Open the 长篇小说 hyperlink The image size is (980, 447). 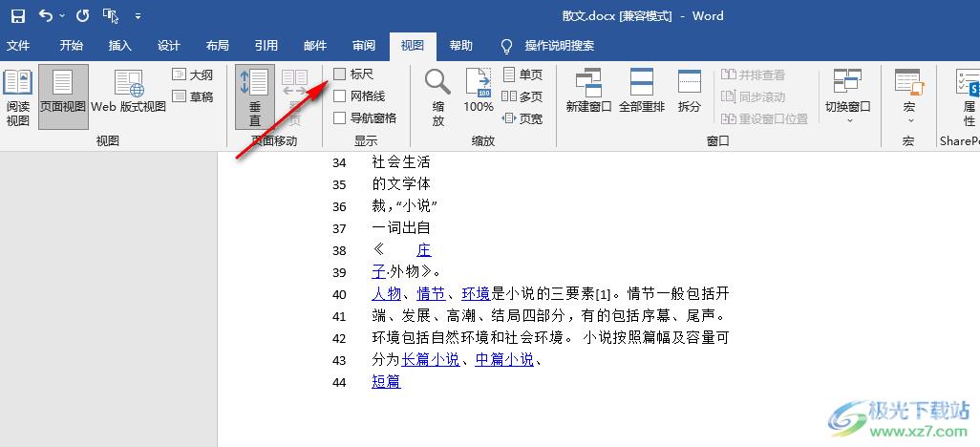point(431,359)
